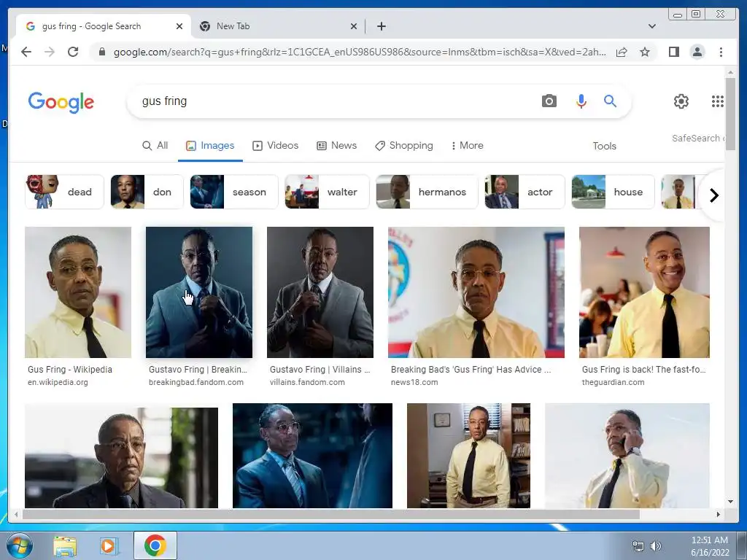Select the 'house' suggestion chip

click(x=613, y=192)
